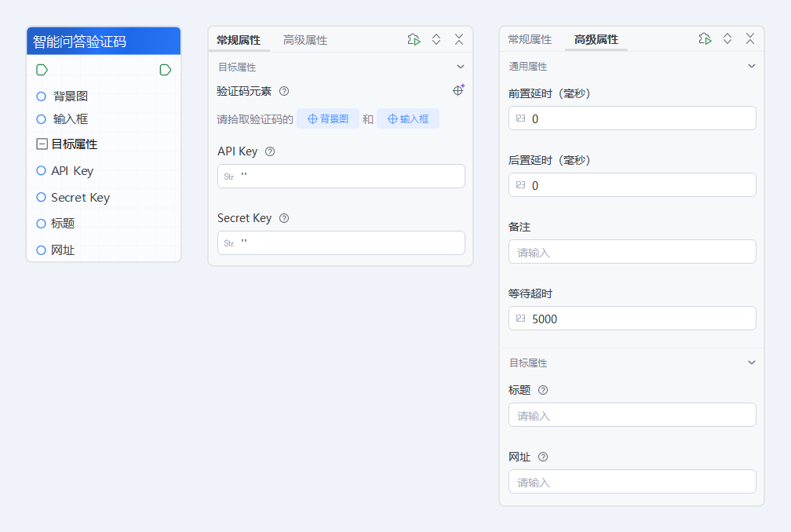The height and width of the screenshot is (532, 791).
Task: Click the diamond collapse icon in 常规属性 header
Action: (436, 38)
